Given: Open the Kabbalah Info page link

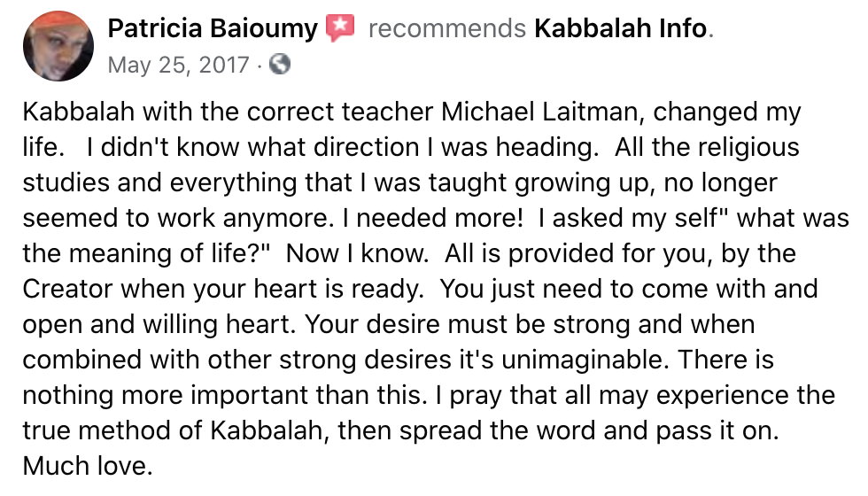Looking at the screenshot, I should click(621, 28).
